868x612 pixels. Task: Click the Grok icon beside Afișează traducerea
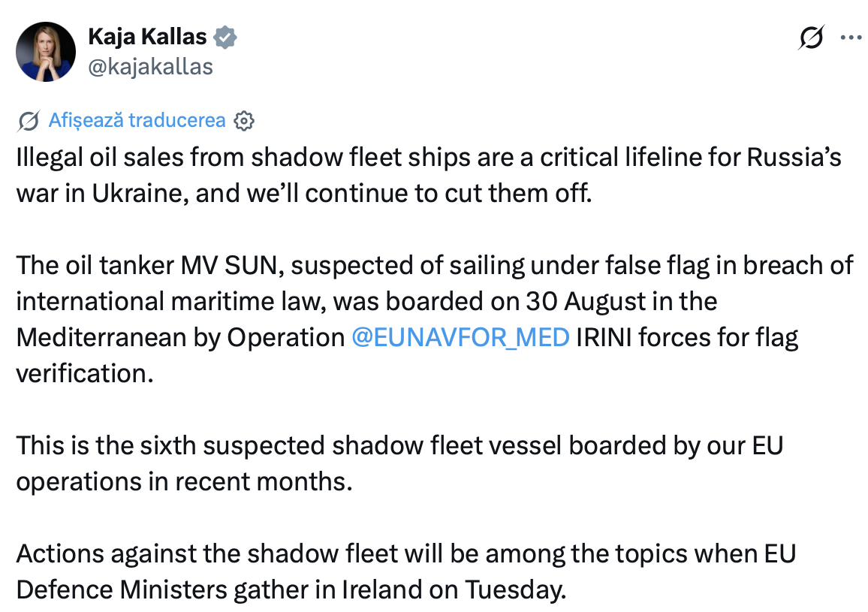[29, 121]
